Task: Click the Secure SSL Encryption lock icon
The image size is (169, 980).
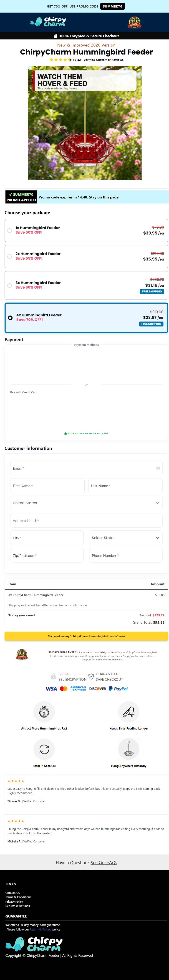Action: [x=53, y=676]
